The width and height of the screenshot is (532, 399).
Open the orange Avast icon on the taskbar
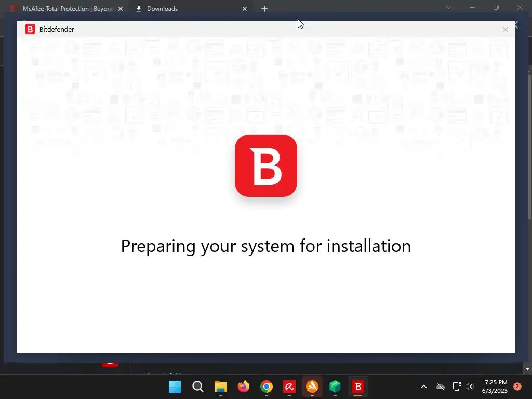coord(312,387)
